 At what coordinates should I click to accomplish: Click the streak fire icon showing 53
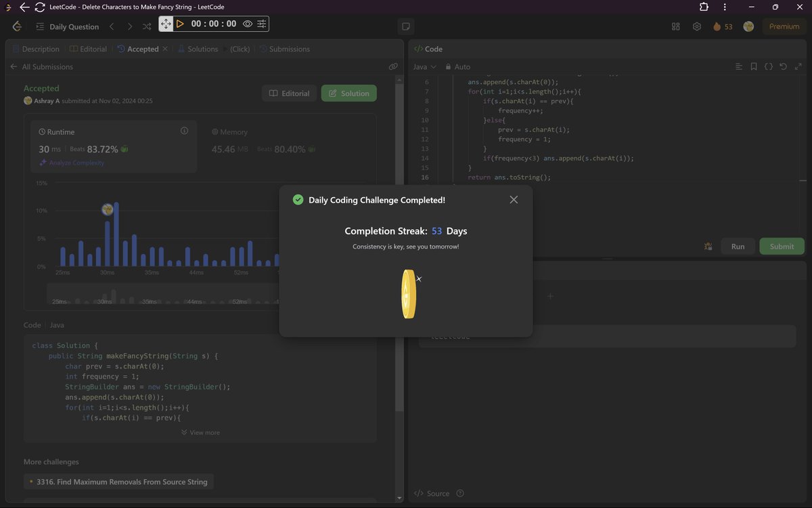pyautogui.click(x=723, y=26)
